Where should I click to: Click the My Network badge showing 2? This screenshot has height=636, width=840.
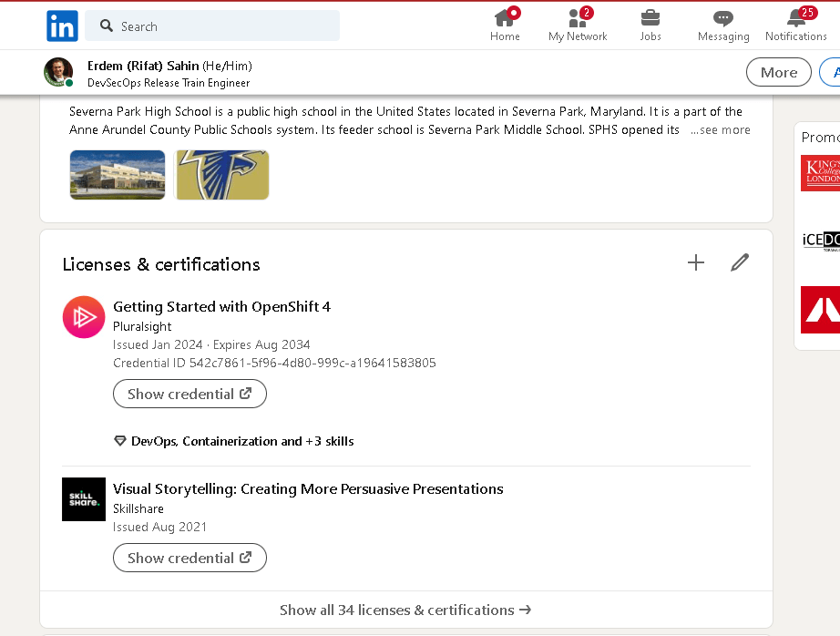click(x=587, y=13)
